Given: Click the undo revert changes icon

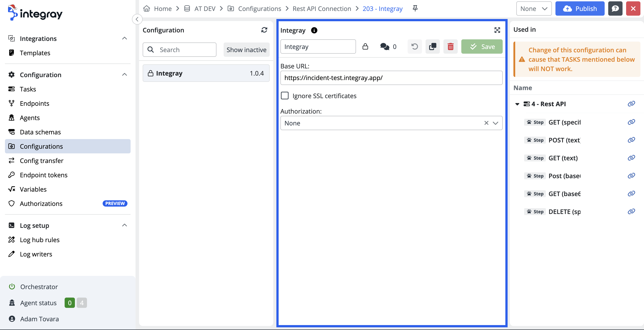Looking at the screenshot, I should pos(415,47).
